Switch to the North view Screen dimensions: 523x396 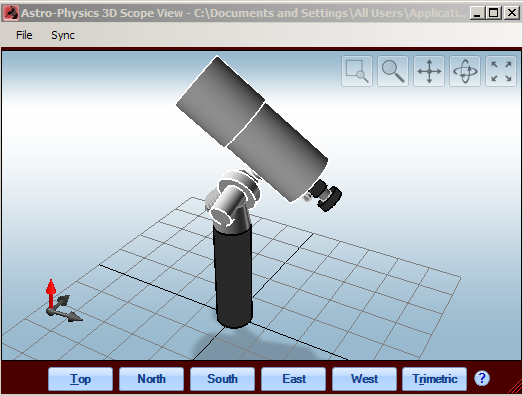151,379
